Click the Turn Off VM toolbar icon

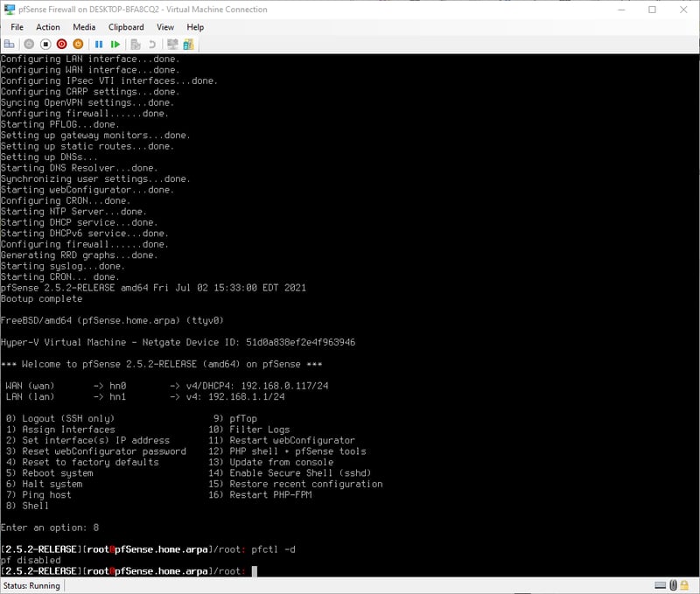point(45,44)
